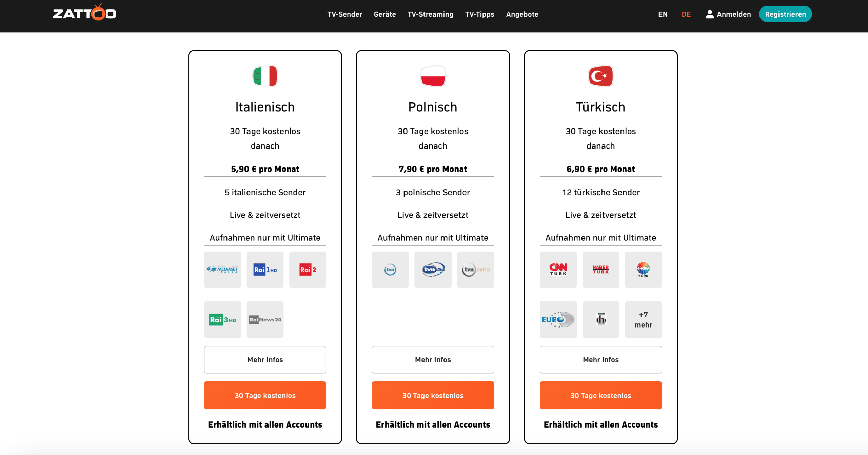Start 30 Tage kostenlos for Polnisch

433,395
